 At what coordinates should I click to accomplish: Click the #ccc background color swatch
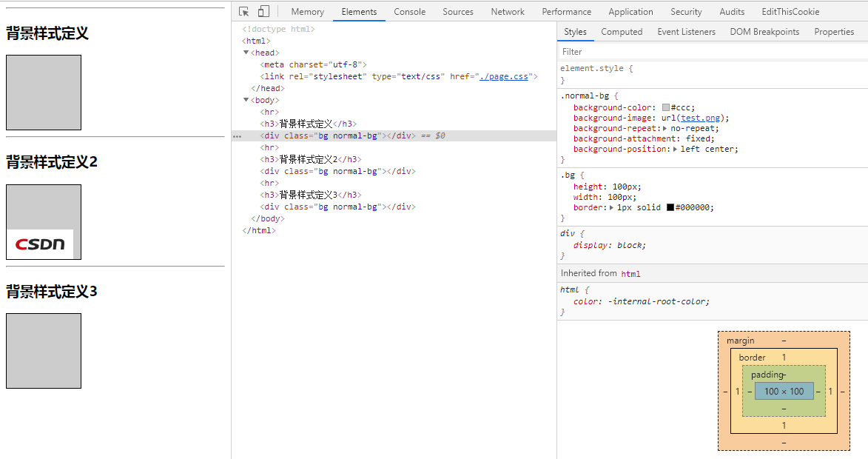[x=666, y=108]
